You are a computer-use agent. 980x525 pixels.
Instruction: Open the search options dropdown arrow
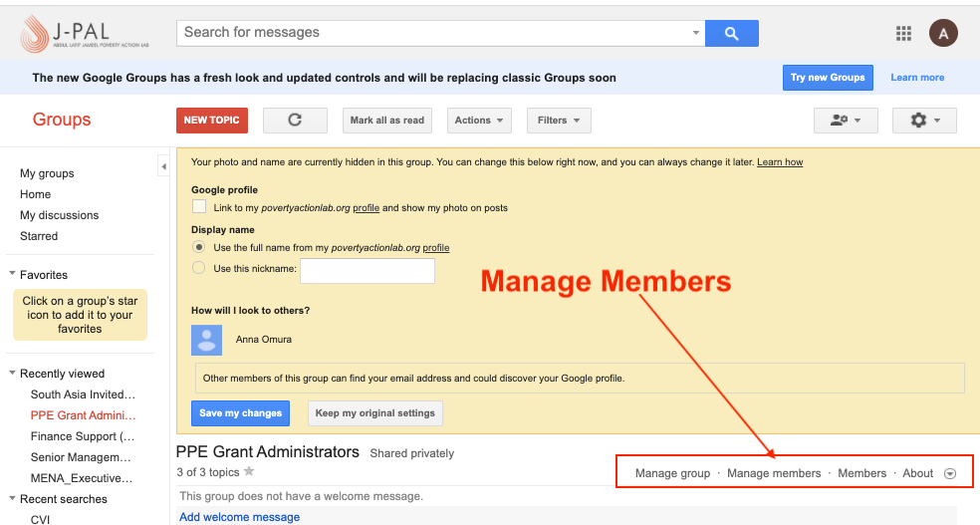(x=695, y=33)
